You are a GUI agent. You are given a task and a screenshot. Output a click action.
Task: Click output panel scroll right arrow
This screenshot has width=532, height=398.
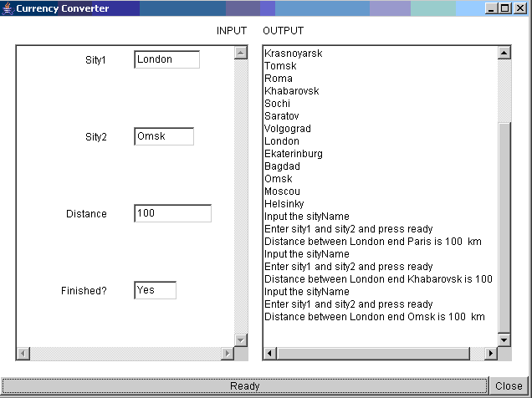pos(491,354)
